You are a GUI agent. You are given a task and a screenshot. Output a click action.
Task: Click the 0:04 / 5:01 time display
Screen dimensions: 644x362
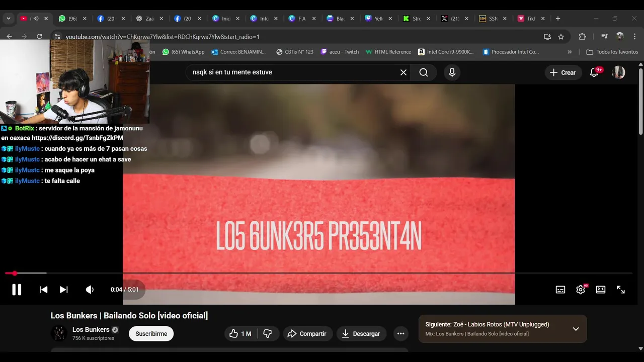pos(124,290)
